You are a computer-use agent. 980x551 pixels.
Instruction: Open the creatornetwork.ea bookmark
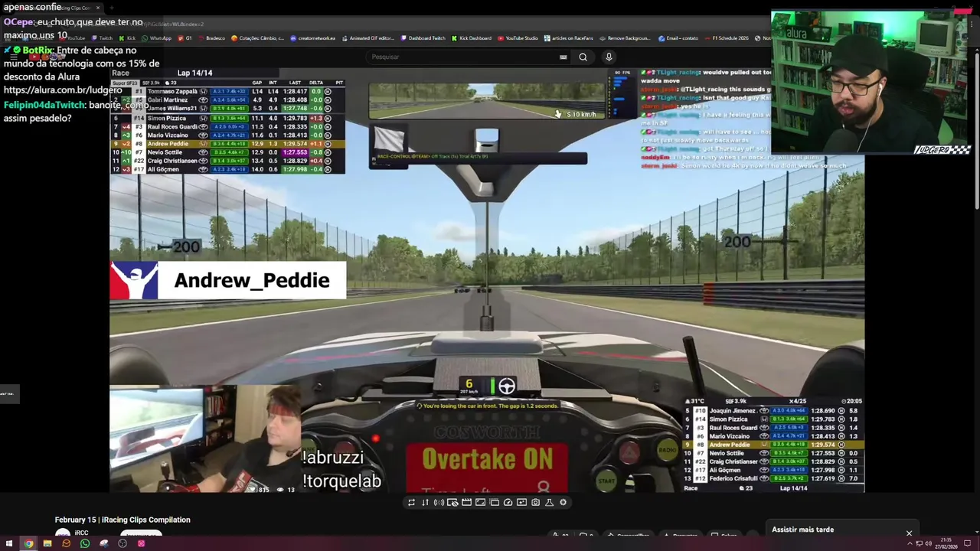point(313,38)
